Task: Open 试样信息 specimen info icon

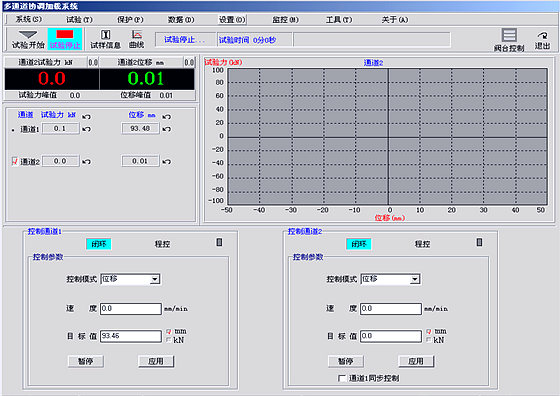Action: [x=105, y=39]
